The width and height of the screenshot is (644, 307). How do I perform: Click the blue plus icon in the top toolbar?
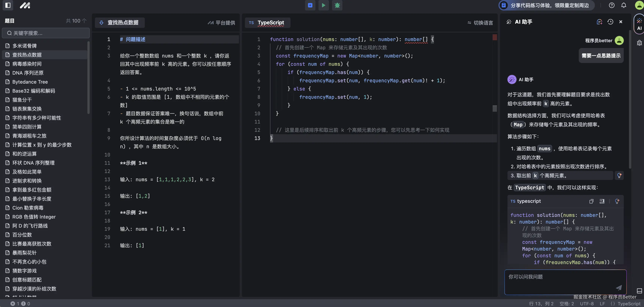[x=310, y=5]
